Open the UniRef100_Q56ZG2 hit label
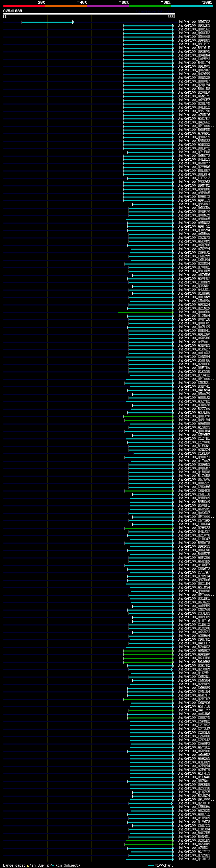 [x=194, y=22]
